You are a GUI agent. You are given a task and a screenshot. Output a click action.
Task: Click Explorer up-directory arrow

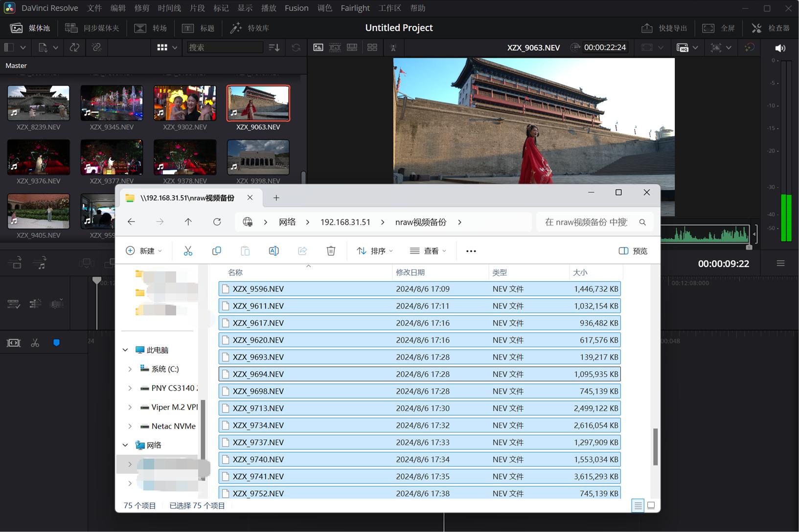pyautogui.click(x=188, y=222)
